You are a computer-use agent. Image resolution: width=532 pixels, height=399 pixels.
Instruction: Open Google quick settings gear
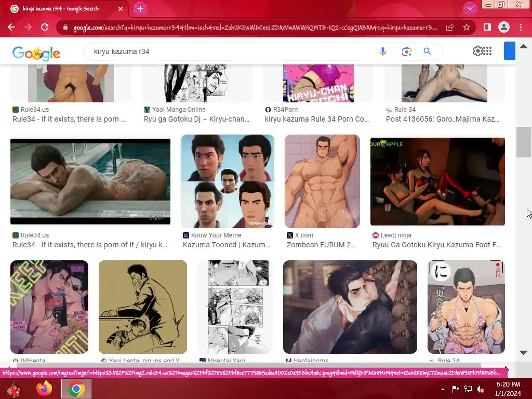(477, 51)
